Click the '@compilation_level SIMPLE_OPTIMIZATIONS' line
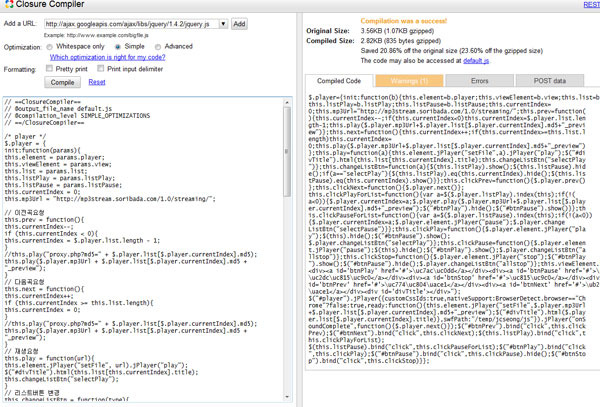600x407 pixels. tap(77, 116)
